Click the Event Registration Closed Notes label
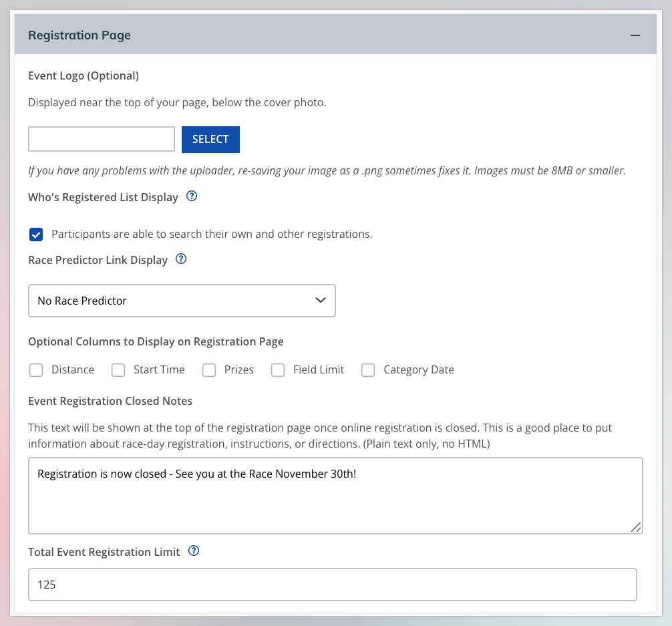The height and width of the screenshot is (626, 672). click(x=110, y=402)
